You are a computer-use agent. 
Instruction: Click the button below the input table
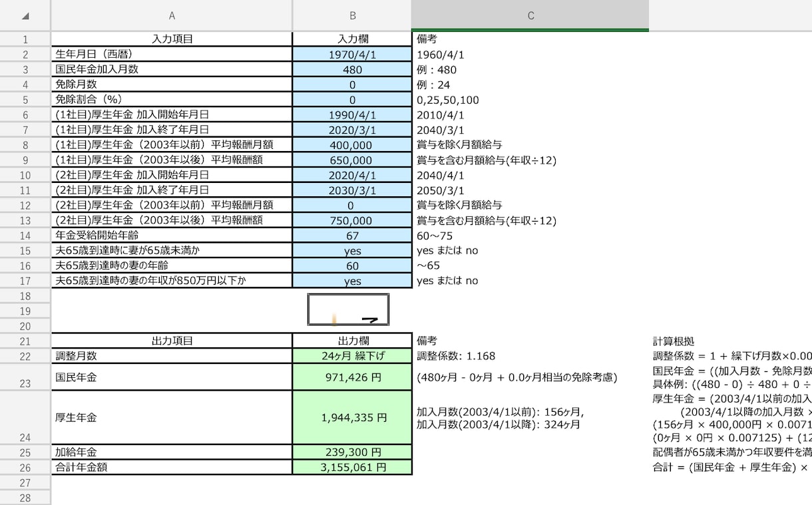(348, 309)
